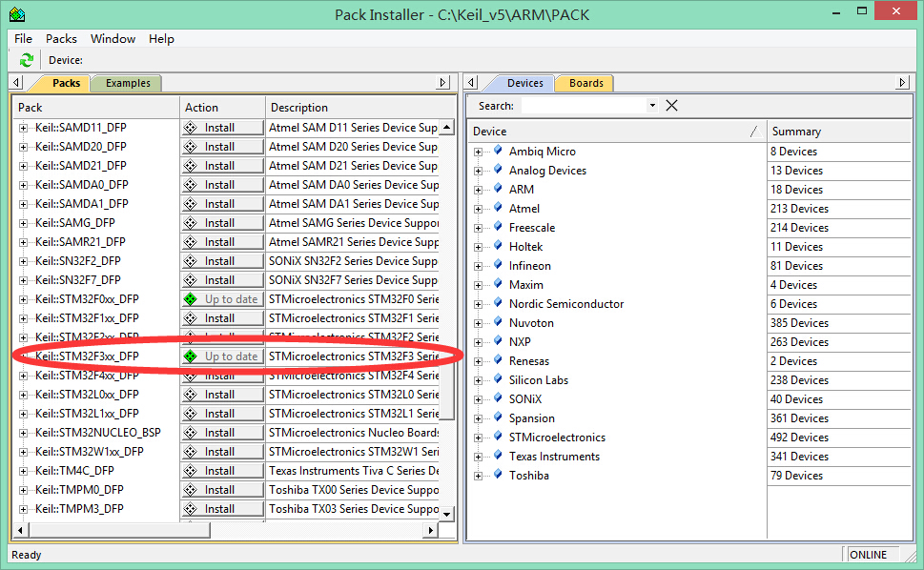The height and width of the screenshot is (570, 924).
Task: Open the Help menu
Action: [x=161, y=39]
